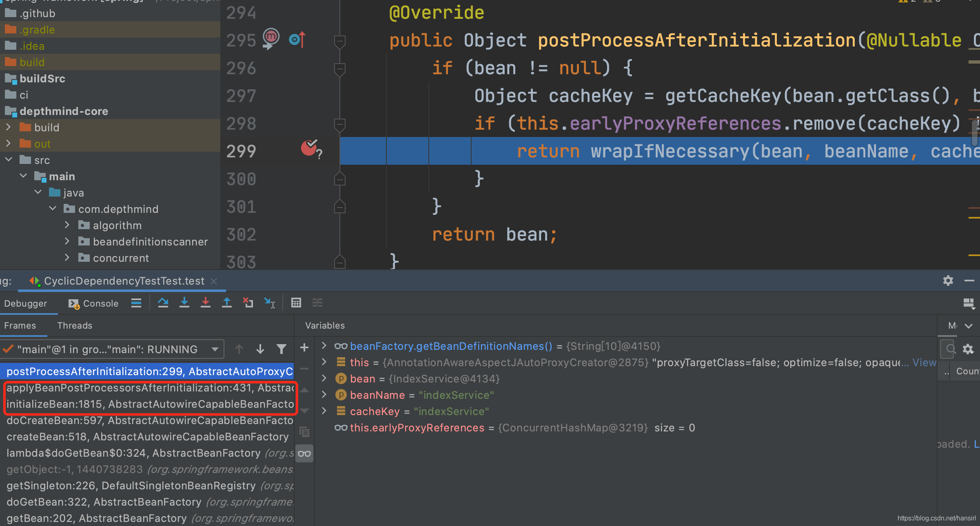Expand beanFactory.getBeanDefinitionNames() watch
The width and height of the screenshot is (980, 526).
324,346
